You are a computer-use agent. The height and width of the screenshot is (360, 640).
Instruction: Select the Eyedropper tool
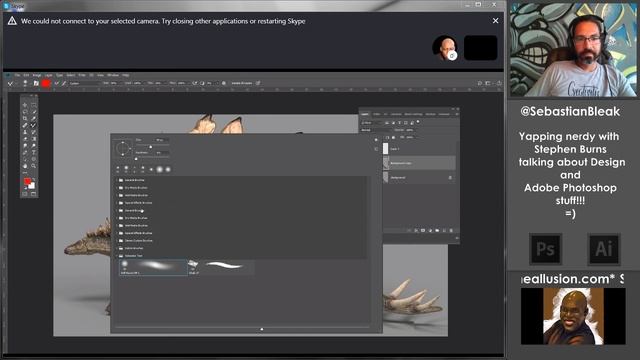[33, 118]
